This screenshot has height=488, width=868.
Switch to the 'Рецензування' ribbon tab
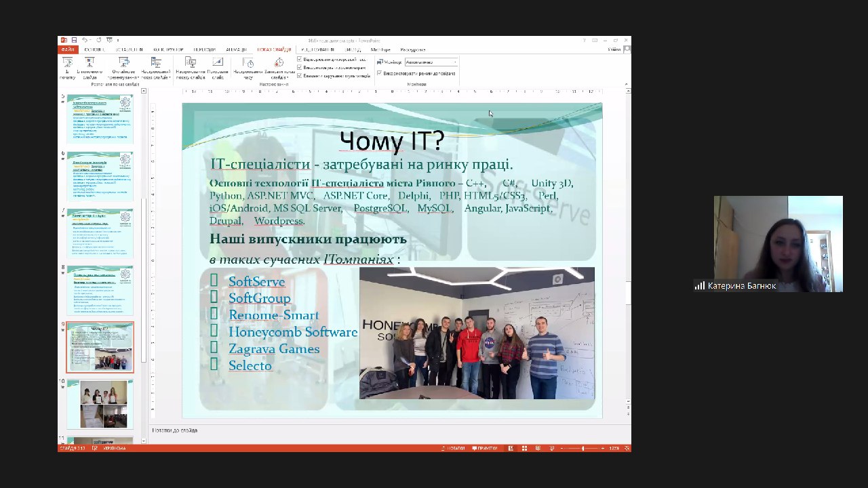point(317,49)
